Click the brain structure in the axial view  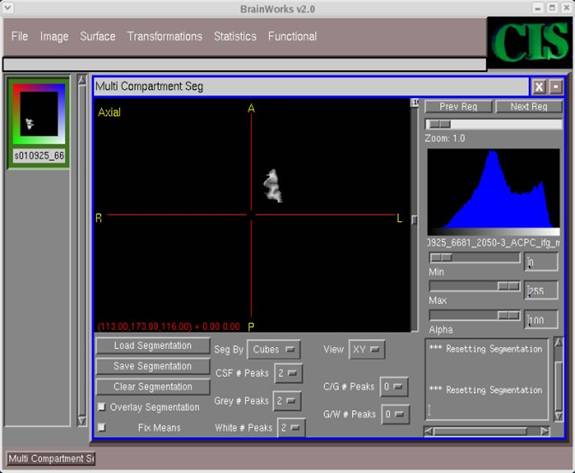(273, 186)
